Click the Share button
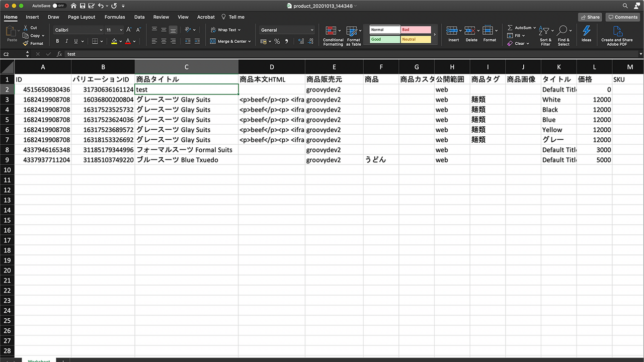 click(x=590, y=17)
